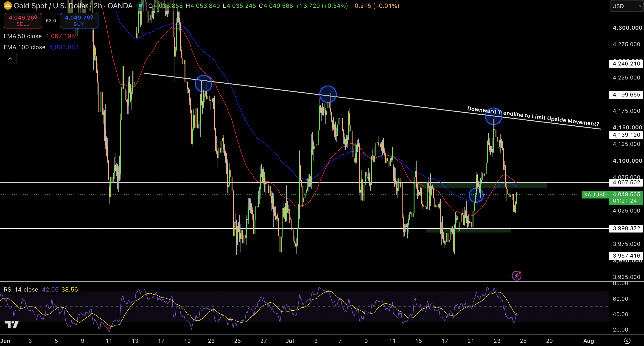Click the TradingView logo in the chart corner
The width and height of the screenshot is (644, 346).
tap(12, 324)
